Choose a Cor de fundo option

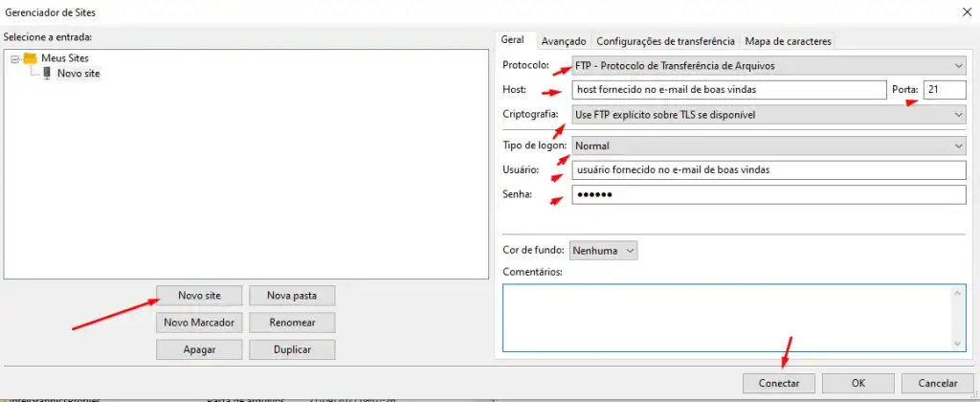click(603, 250)
